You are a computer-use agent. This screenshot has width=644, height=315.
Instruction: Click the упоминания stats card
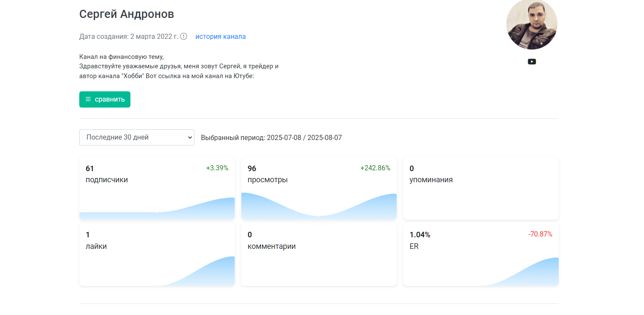tap(481, 188)
